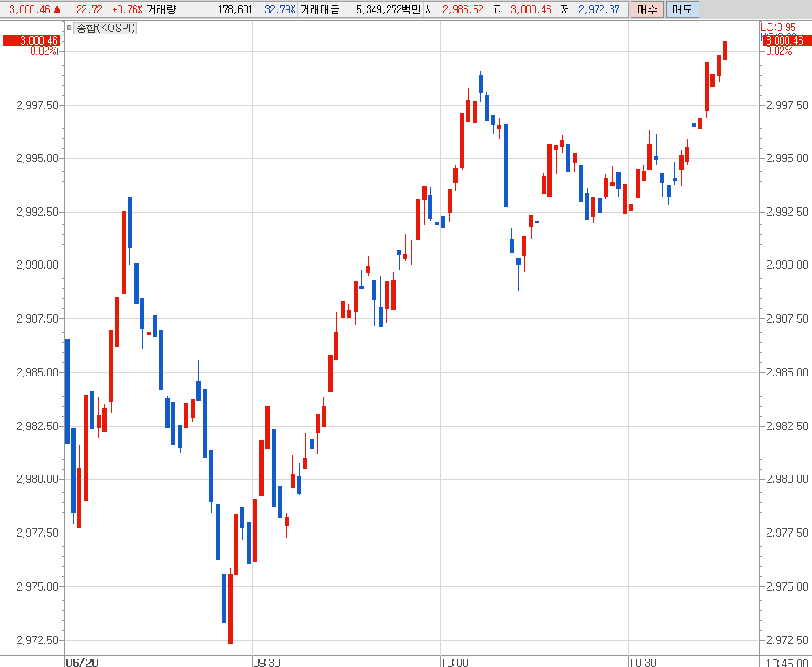Click the LC:0.95 indicator label
Screen dimensions: 812x667
778,28
